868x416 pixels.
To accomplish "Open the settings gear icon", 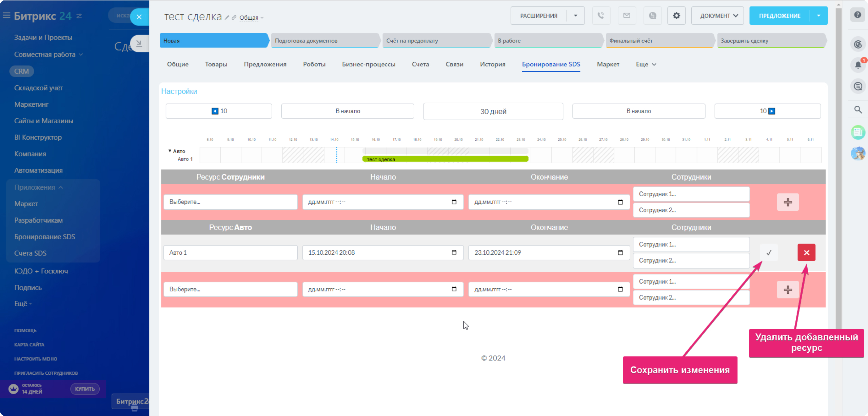I will (676, 16).
